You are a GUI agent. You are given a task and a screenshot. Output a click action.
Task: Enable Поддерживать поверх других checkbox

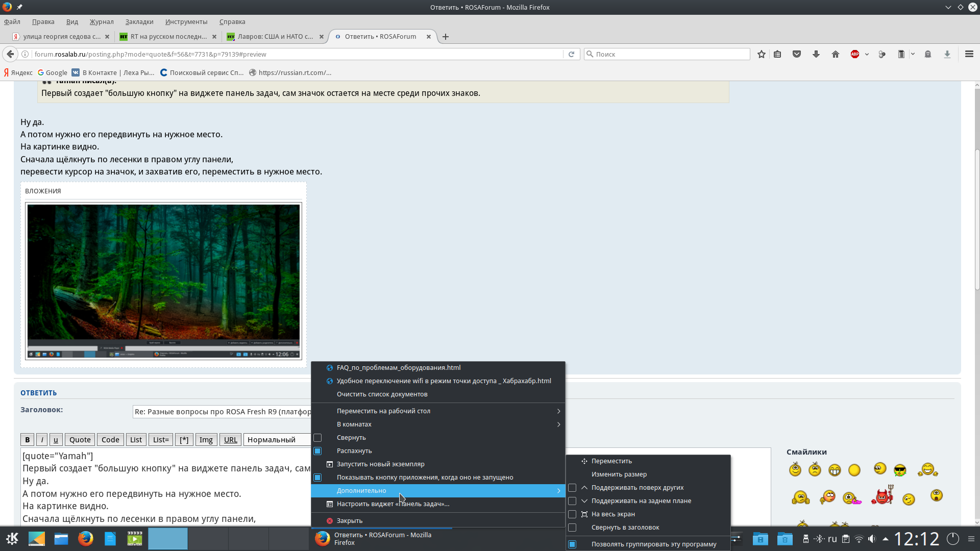click(572, 488)
